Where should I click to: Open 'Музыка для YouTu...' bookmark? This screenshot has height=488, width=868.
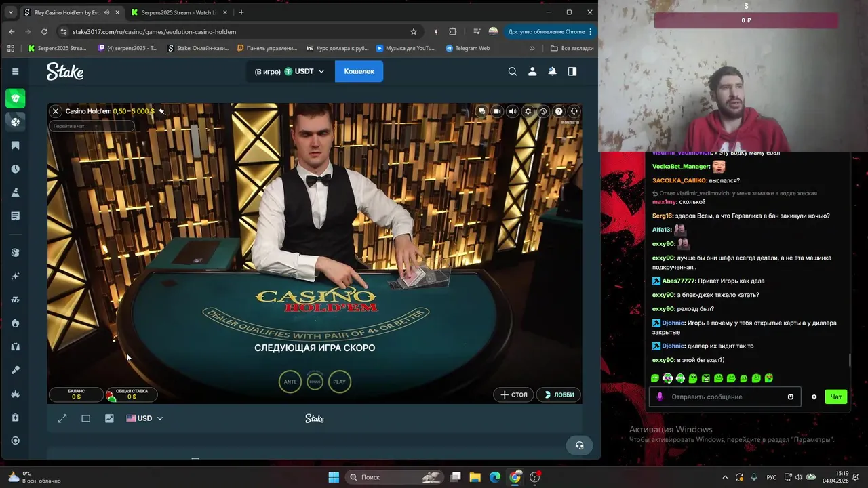tap(406, 48)
